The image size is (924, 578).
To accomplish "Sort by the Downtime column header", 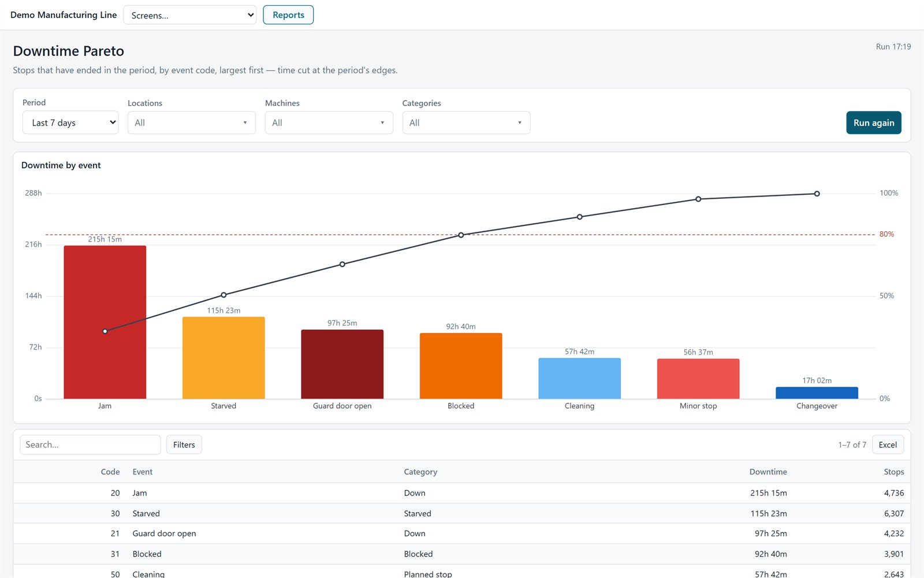I will 768,472.
